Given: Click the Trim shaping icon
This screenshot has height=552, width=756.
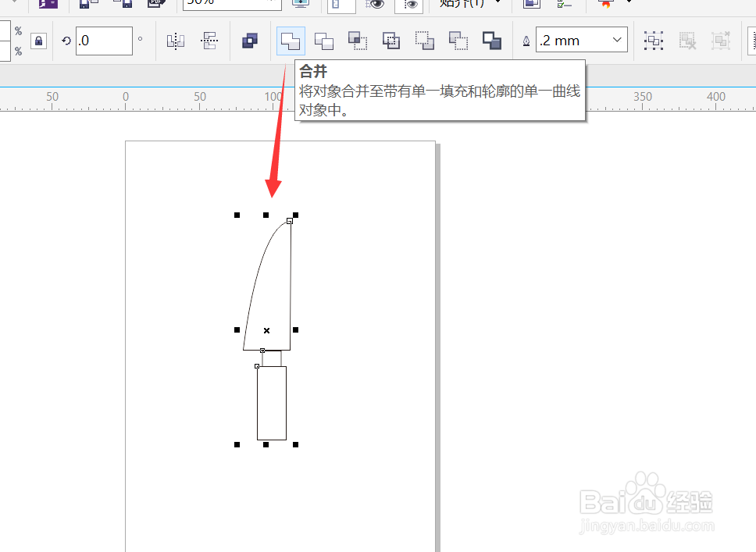Looking at the screenshot, I should 324,41.
